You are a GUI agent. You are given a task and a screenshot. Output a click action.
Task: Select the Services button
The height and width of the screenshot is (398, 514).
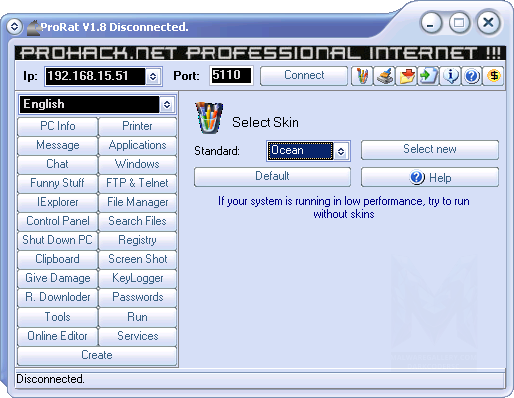tap(137, 336)
